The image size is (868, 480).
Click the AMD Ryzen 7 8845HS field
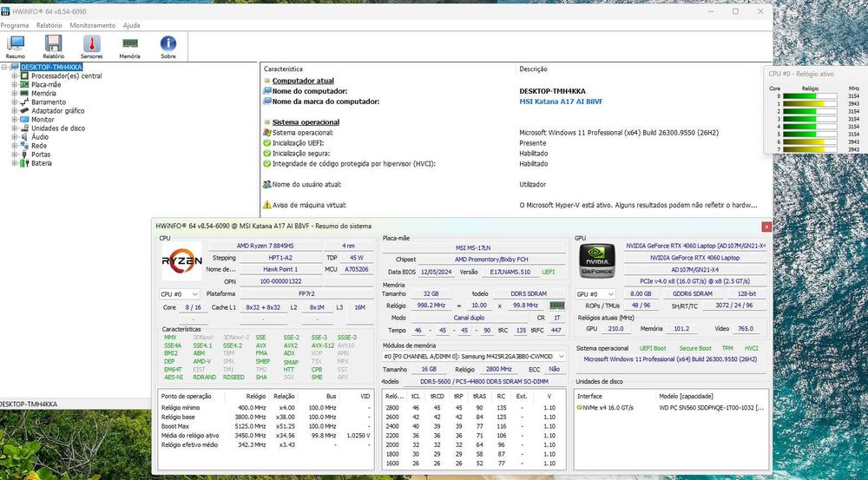265,246
